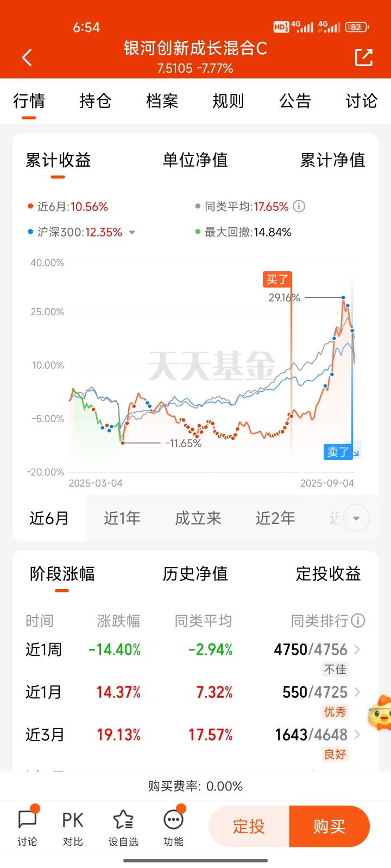Open 近1周 ranking detail chevron

click(357, 649)
